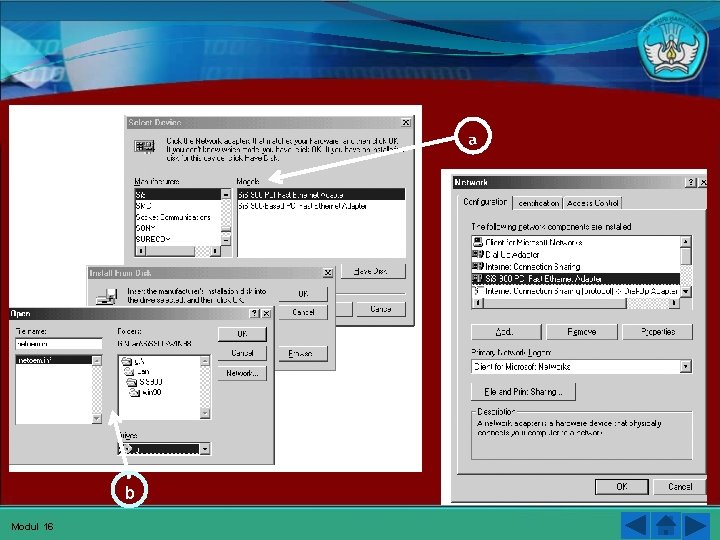Open the home slide icon
Viewport: 720px width, 540px height.
click(x=666, y=525)
